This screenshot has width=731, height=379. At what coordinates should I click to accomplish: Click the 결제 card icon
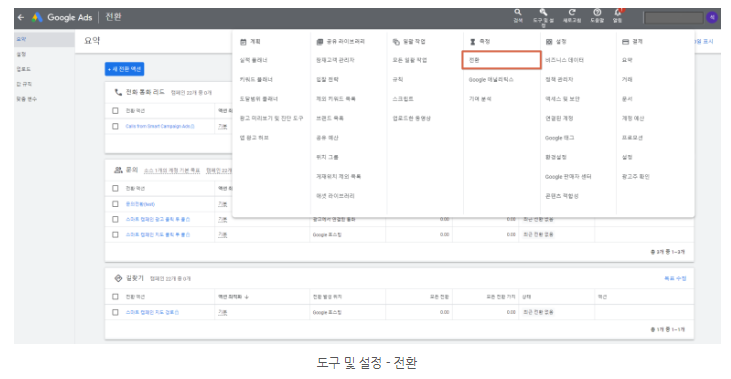coord(626,42)
